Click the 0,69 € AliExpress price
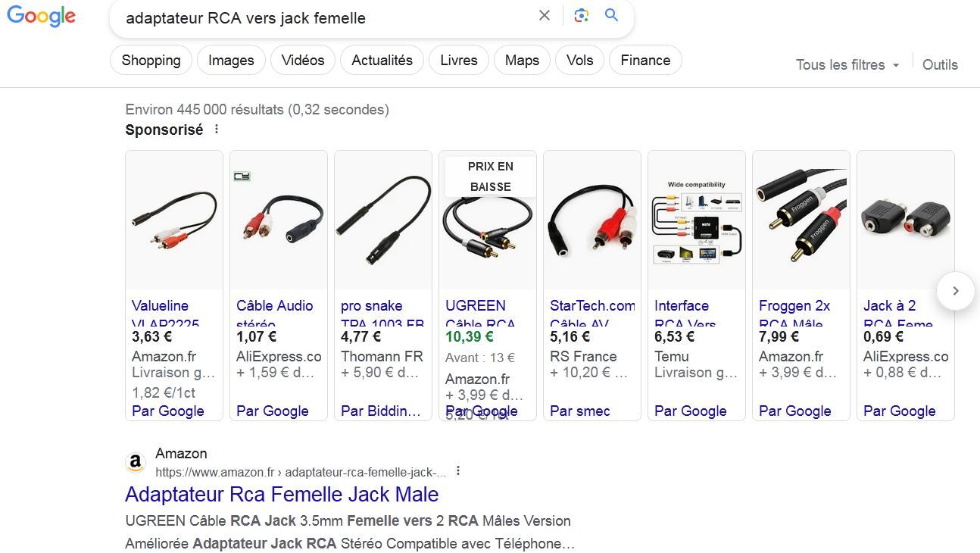 pyautogui.click(x=883, y=336)
